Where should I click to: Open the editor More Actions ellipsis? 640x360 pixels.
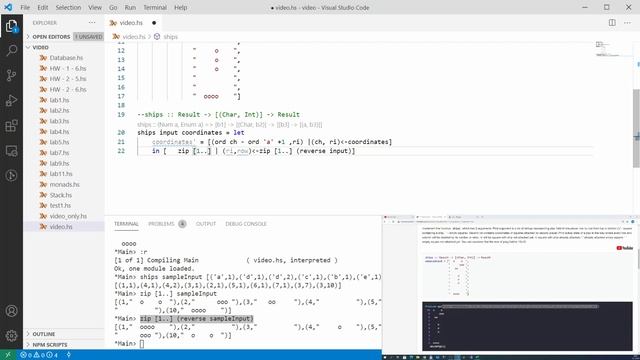click(x=627, y=23)
